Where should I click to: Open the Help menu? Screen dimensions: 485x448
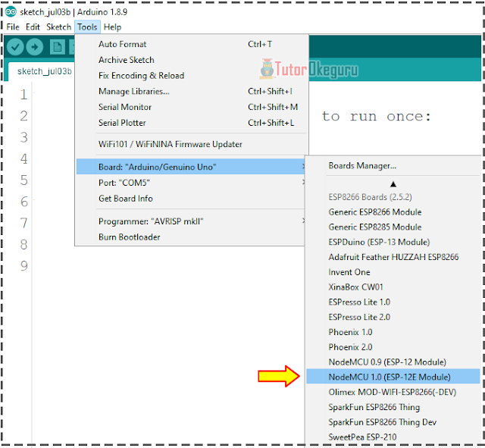[112, 27]
